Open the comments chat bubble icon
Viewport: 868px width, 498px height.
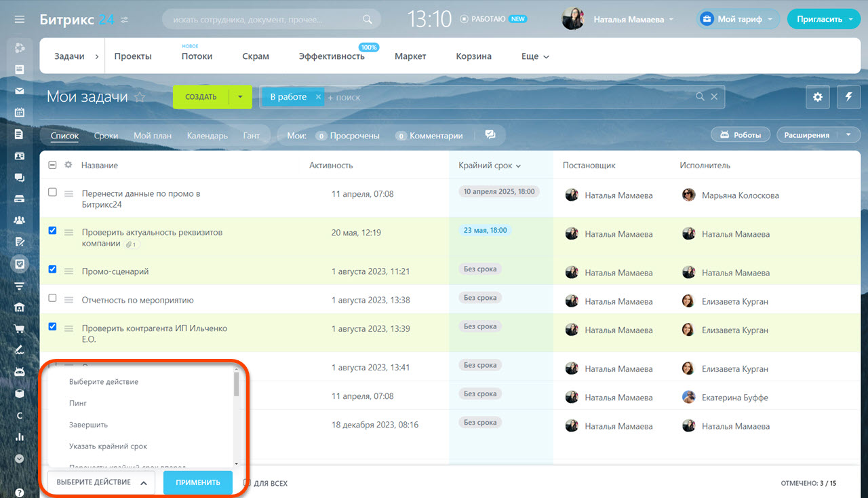490,135
